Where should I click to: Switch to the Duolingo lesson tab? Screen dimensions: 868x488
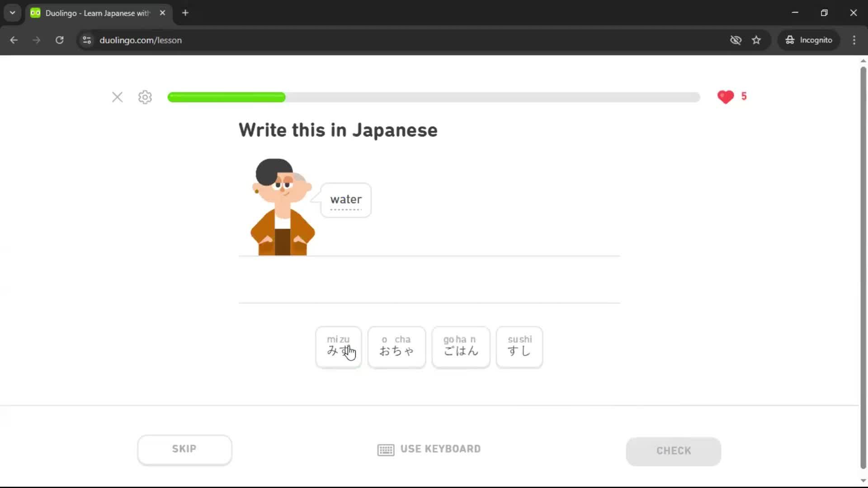point(90,13)
